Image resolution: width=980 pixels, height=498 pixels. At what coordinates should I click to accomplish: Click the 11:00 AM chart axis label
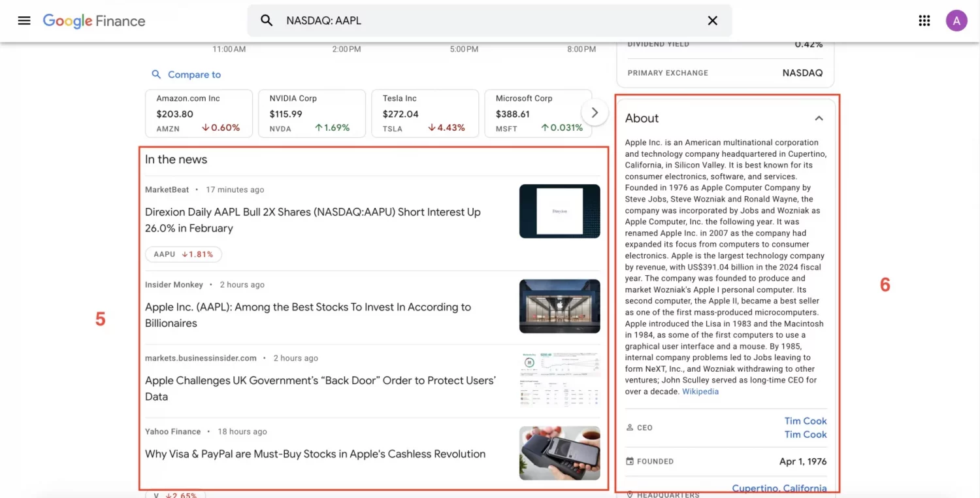229,49
